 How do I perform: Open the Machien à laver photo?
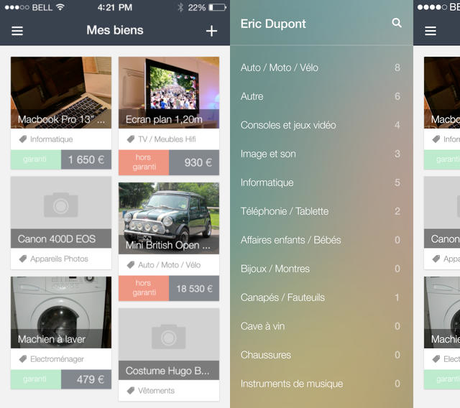61,312
